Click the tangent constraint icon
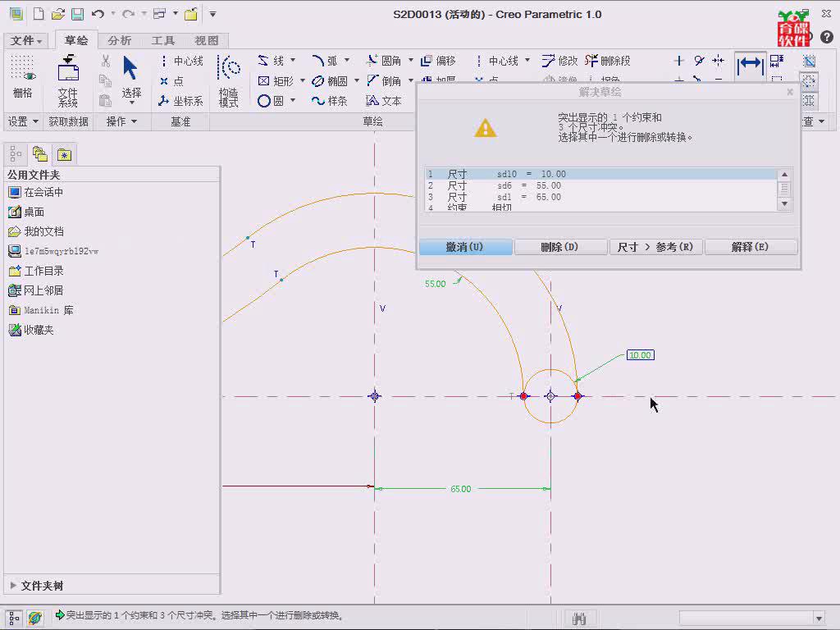Image resolution: width=840 pixels, height=630 pixels. (x=699, y=61)
